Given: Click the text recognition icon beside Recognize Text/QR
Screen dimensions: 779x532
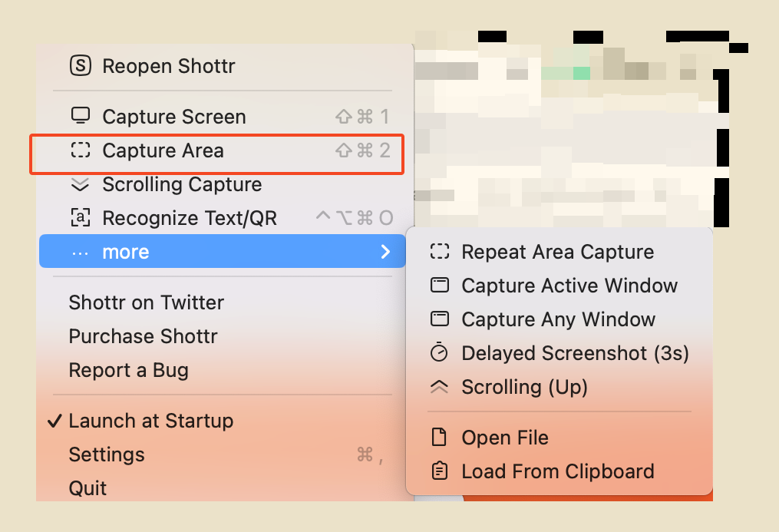Looking at the screenshot, I should click(81, 217).
